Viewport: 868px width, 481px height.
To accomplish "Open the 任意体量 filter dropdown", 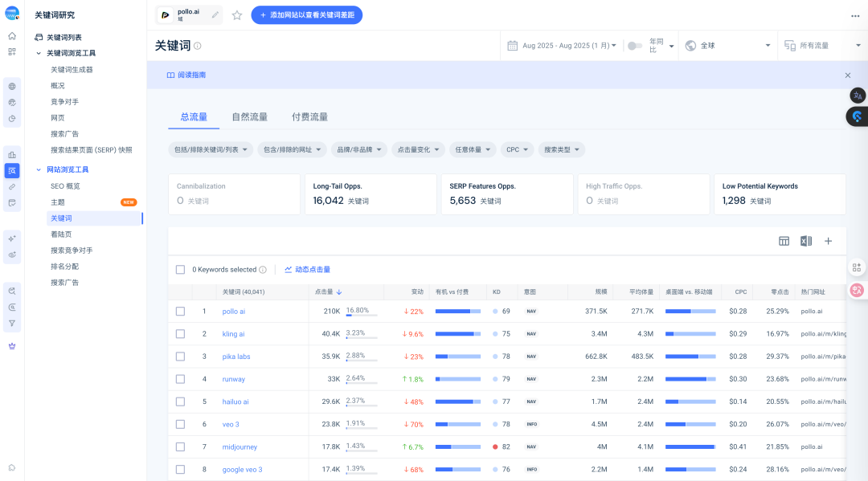I will tap(473, 150).
